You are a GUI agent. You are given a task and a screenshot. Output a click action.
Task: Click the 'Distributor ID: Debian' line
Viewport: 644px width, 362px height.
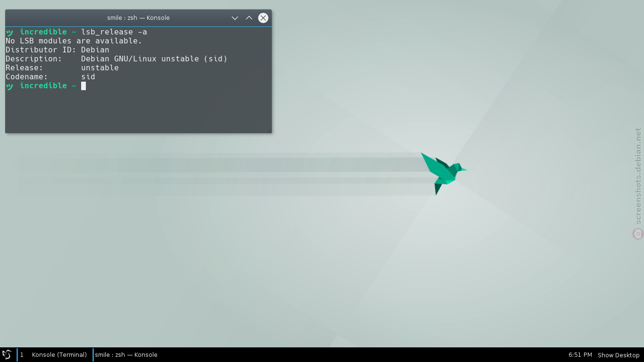coord(58,50)
